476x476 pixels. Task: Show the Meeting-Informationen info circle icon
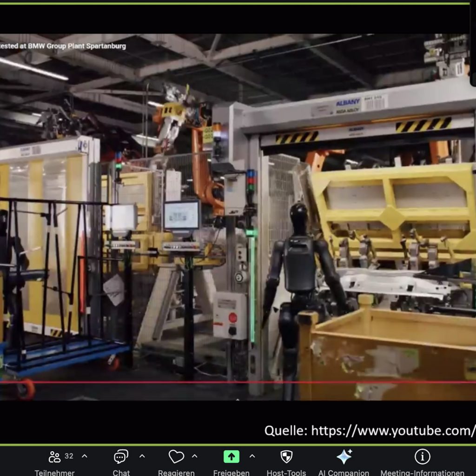[x=422, y=456]
